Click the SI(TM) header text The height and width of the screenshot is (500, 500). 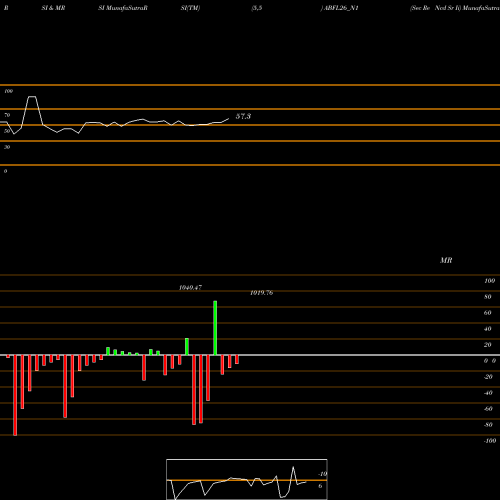(190, 8)
